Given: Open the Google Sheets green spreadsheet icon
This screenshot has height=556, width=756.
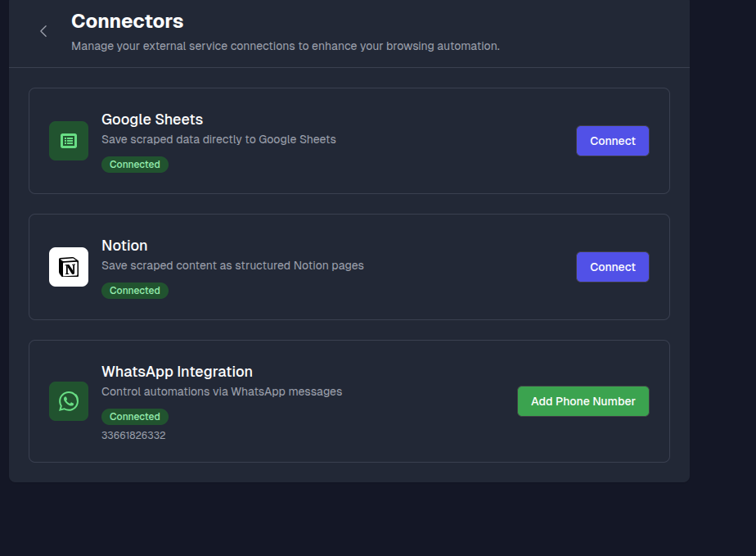Looking at the screenshot, I should point(68,140).
